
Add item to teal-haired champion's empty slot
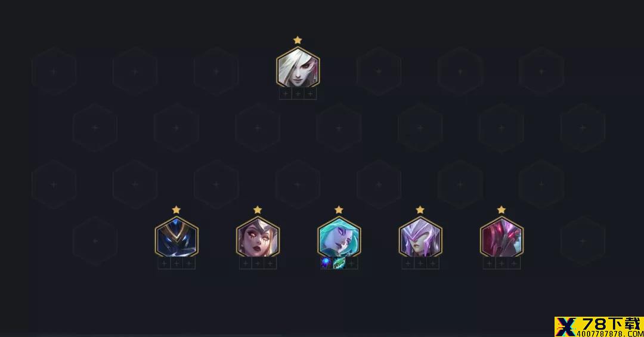(x=351, y=264)
